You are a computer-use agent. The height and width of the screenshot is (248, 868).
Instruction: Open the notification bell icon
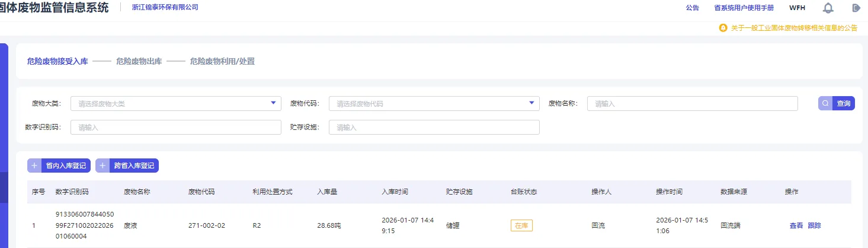click(x=828, y=8)
